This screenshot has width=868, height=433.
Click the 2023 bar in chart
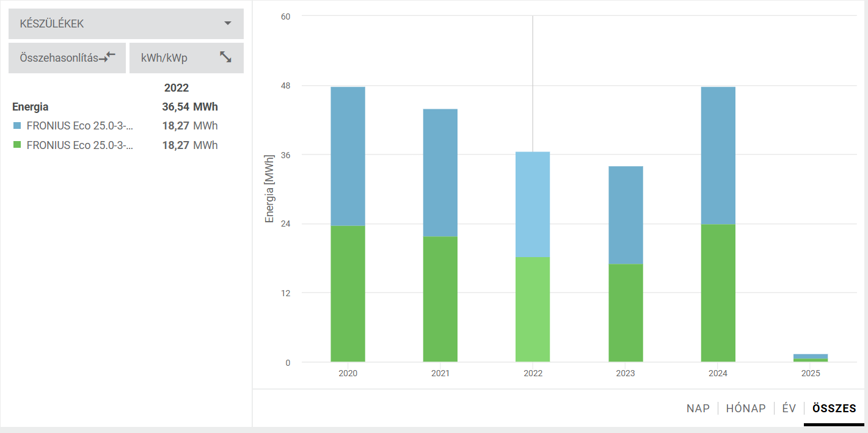[x=625, y=263]
